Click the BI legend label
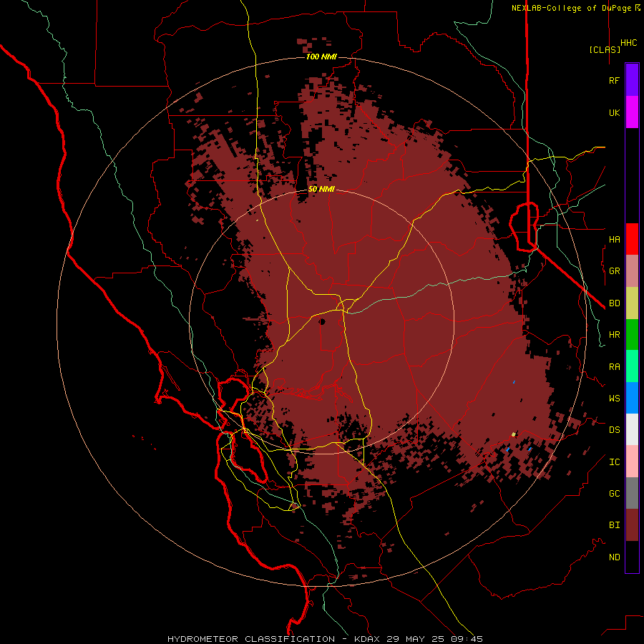This screenshot has width=644, height=644. coord(614,525)
